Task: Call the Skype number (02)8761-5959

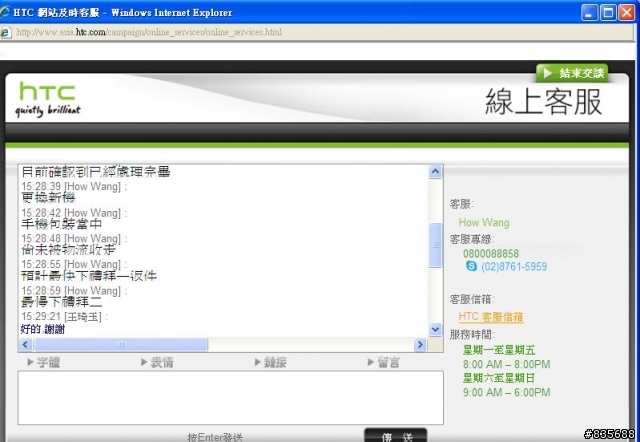Action: click(514, 267)
